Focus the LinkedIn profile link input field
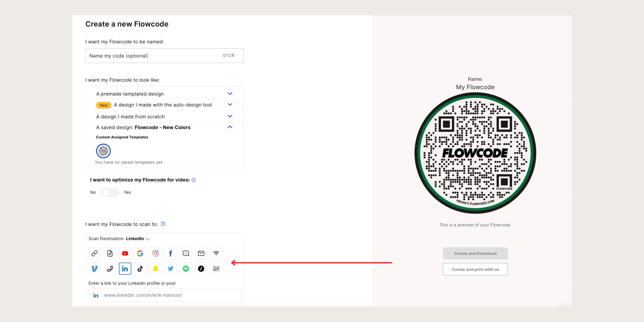 [164, 295]
